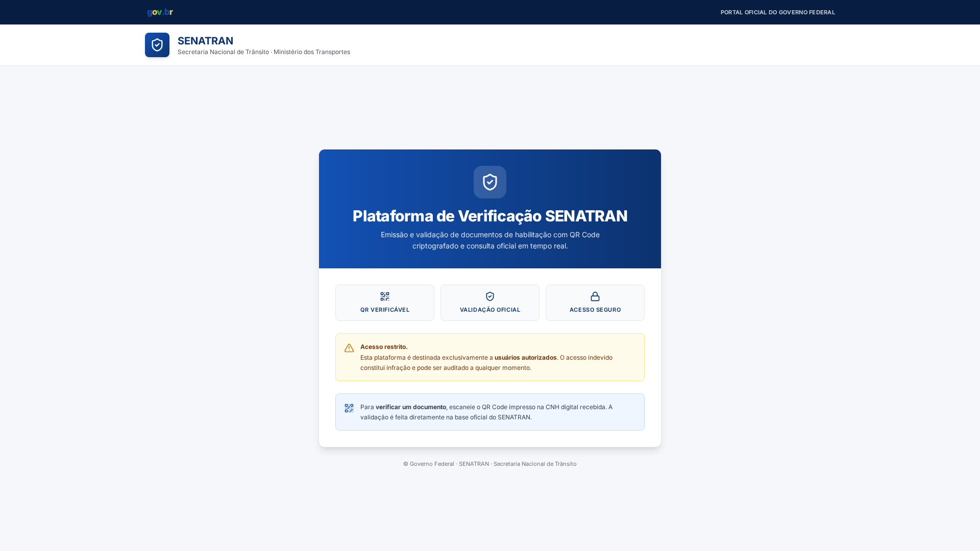Select the ACESSO SEGURO card
Image resolution: width=980 pixels, height=551 pixels.
(x=595, y=303)
